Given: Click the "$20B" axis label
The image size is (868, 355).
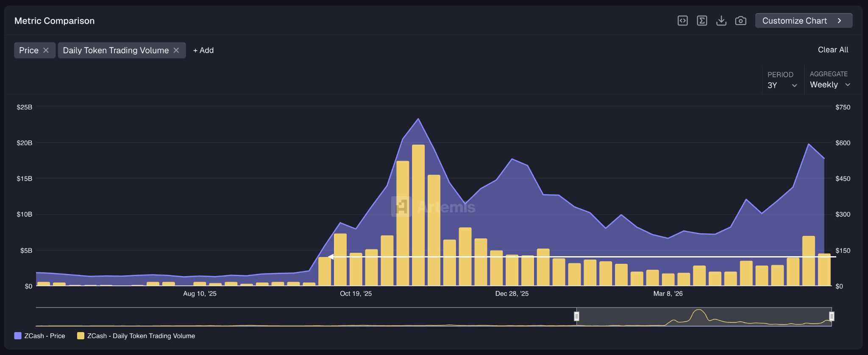Looking at the screenshot, I should point(25,143).
